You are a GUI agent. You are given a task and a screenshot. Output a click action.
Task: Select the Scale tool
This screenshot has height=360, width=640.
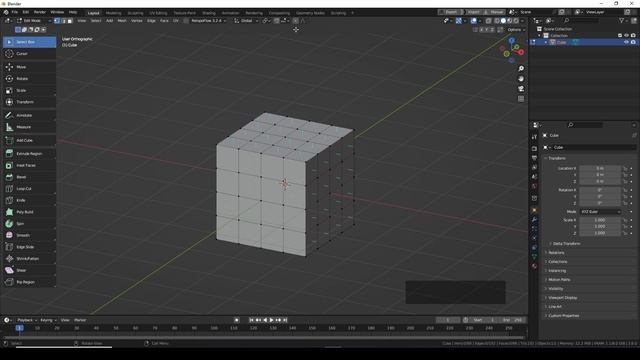(x=29, y=91)
